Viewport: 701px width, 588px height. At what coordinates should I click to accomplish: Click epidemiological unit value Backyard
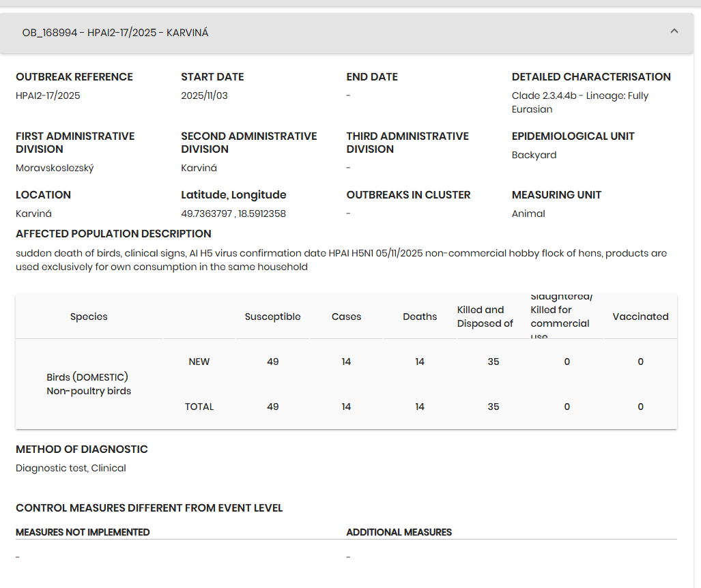coord(534,155)
